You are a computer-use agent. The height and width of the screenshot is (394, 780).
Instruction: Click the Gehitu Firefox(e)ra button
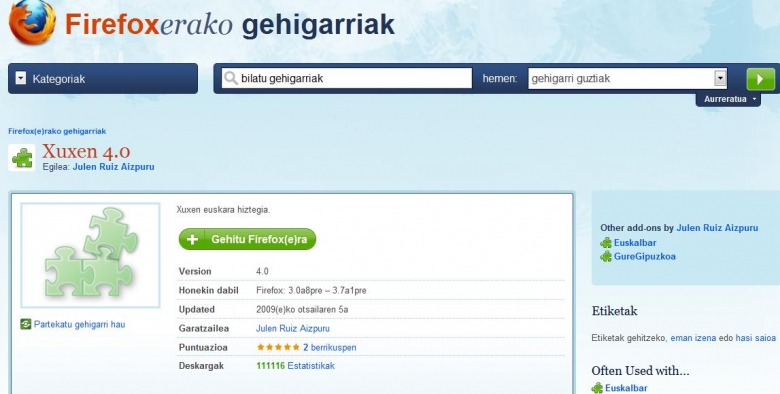(247, 239)
